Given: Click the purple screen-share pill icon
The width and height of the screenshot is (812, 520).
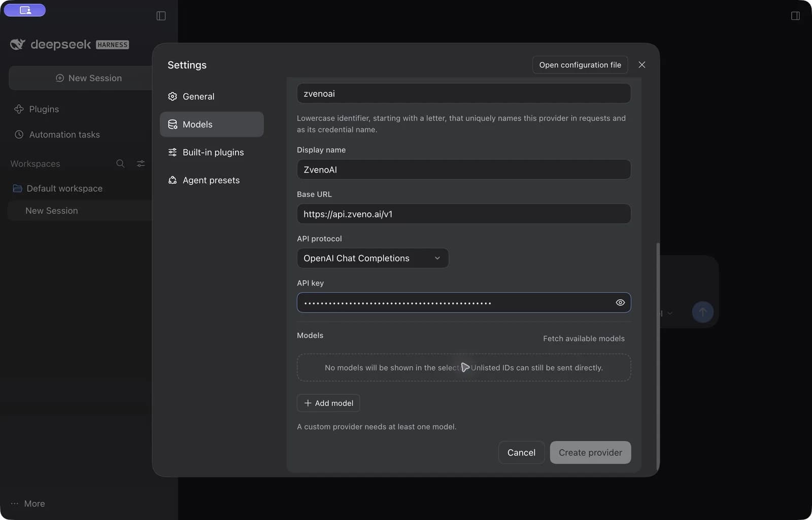Looking at the screenshot, I should pyautogui.click(x=25, y=10).
